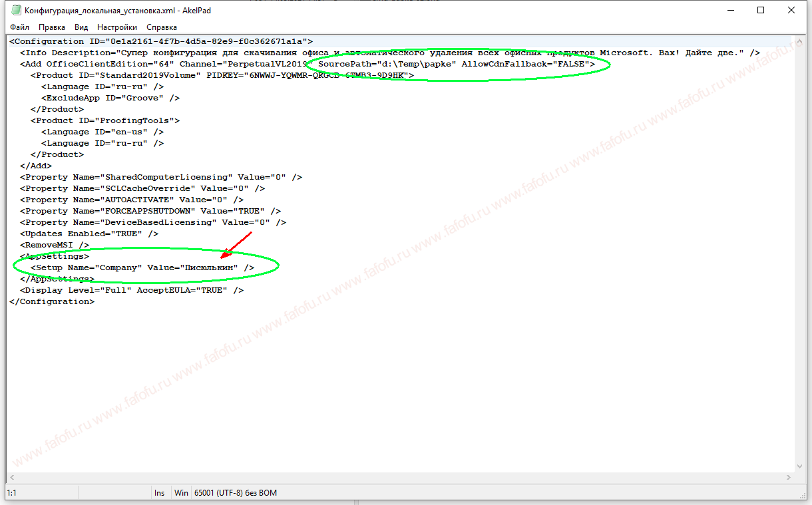This screenshot has height=505, width=812.
Task: Click the DeviceBasedLicensing property line
Action: point(153,222)
